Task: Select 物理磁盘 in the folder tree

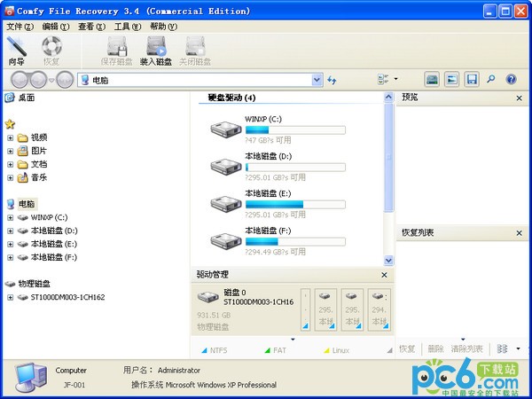Action: click(34, 284)
